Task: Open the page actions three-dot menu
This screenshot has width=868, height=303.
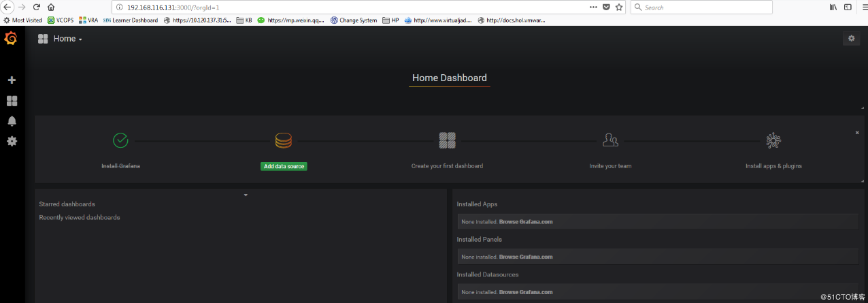Action: pos(594,7)
